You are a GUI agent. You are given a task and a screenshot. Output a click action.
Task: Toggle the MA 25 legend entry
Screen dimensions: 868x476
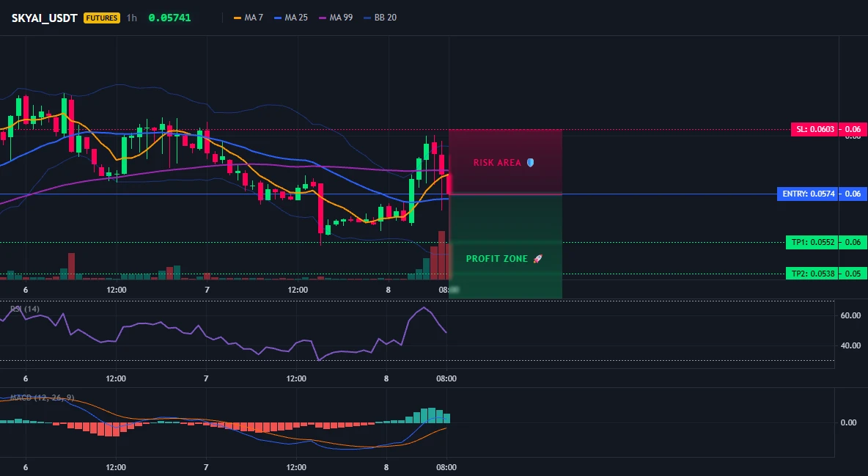point(291,18)
